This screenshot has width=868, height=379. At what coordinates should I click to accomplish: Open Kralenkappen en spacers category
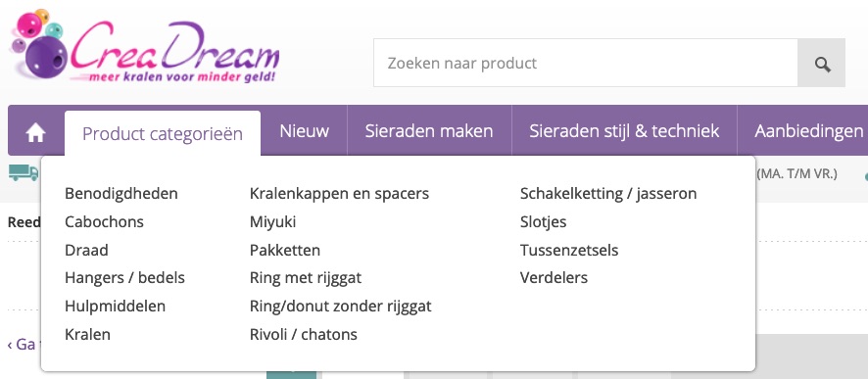pos(339,194)
